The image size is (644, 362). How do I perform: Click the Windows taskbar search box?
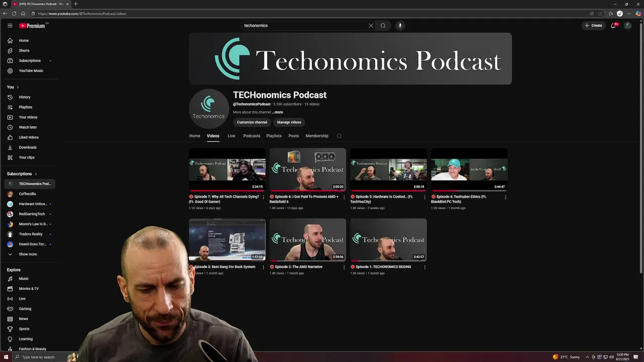click(x=40, y=357)
